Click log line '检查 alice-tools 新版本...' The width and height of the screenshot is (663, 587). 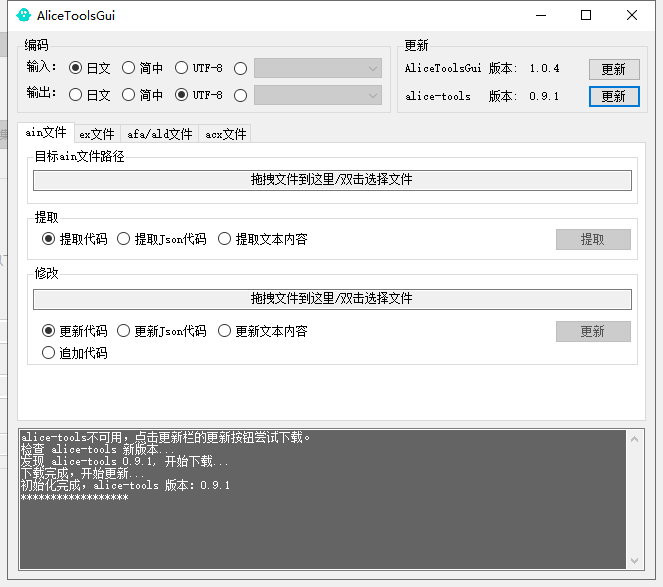97,449
